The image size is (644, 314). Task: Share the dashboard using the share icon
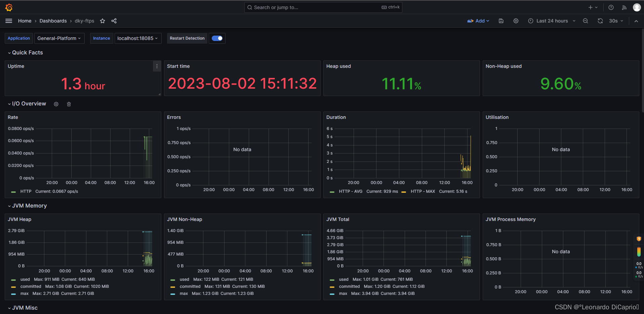tap(114, 21)
